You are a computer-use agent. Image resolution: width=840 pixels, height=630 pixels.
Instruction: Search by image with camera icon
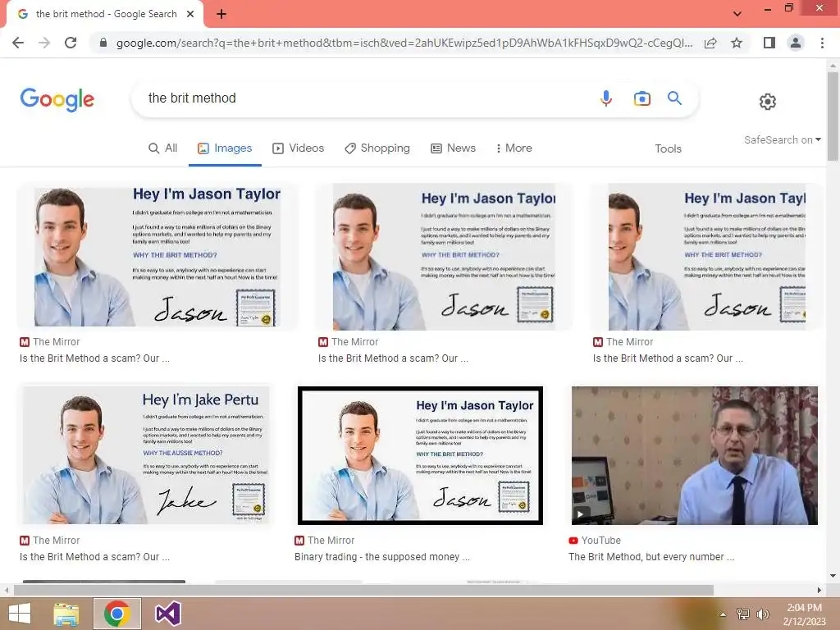click(641, 98)
